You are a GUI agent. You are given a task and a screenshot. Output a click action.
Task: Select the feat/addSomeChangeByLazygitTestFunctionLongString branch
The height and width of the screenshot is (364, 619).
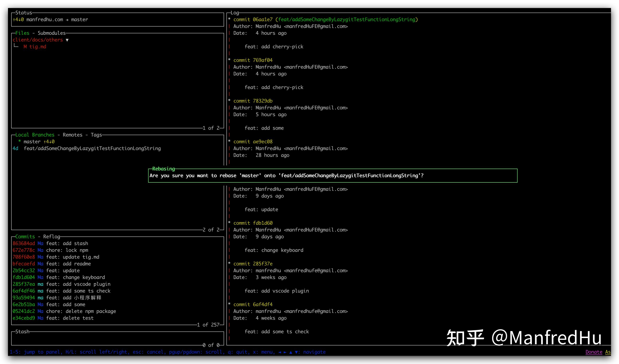click(92, 148)
